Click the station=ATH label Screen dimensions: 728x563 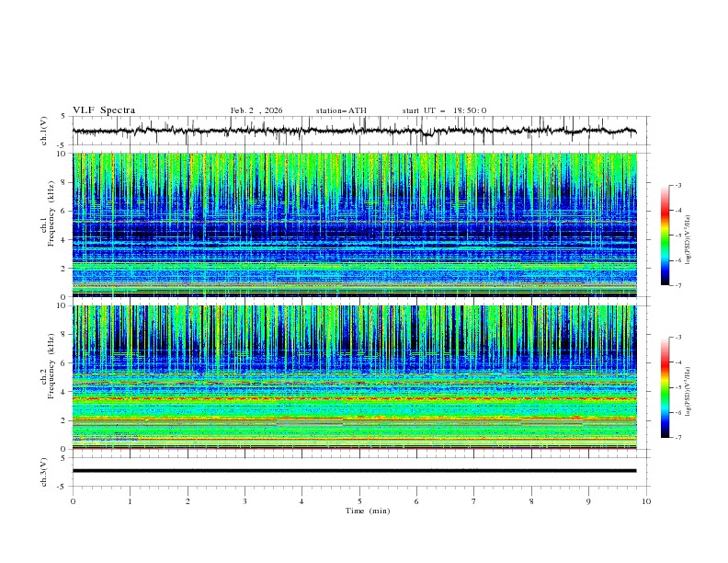click(x=341, y=110)
